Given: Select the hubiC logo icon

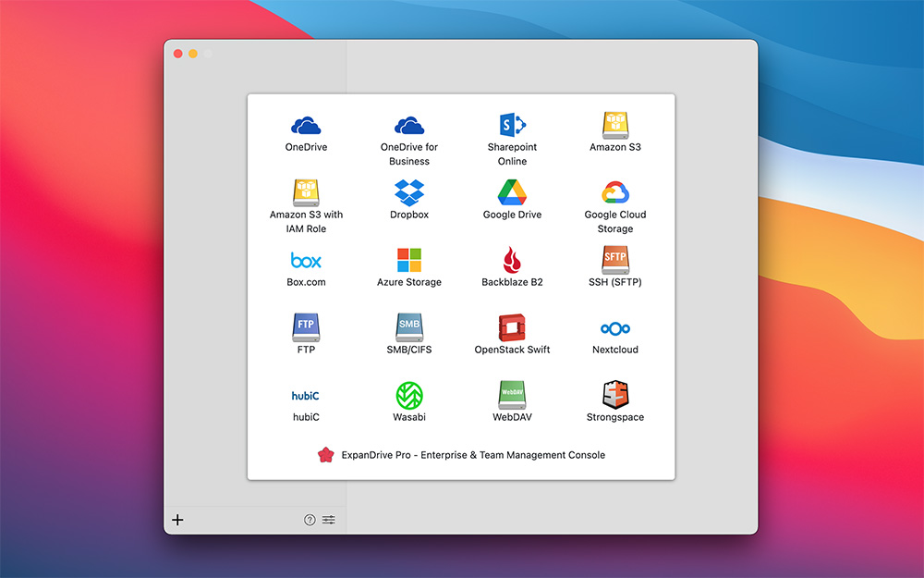Looking at the screenshot, I should tap(305, 395).
